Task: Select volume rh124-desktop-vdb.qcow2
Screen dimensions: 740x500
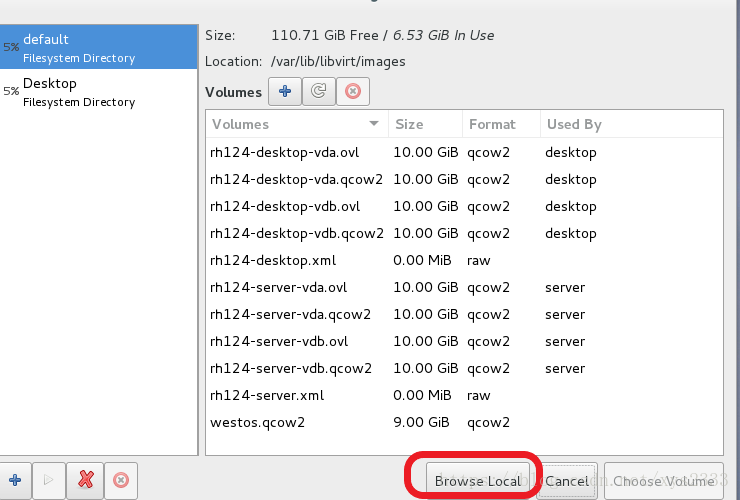Action: pyautogui.click(x=464, y=233)
